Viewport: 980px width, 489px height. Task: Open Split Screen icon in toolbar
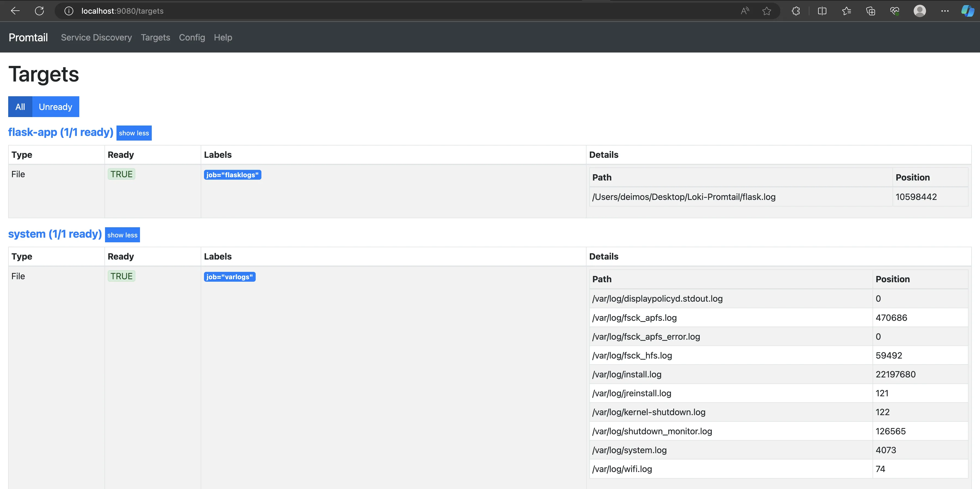822,11
